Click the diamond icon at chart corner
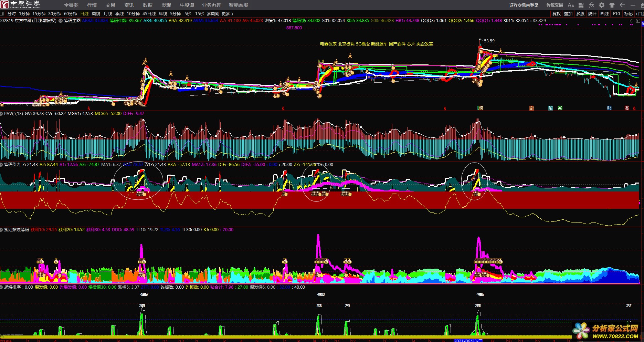644x342 pixels. [x=632, y=21]
